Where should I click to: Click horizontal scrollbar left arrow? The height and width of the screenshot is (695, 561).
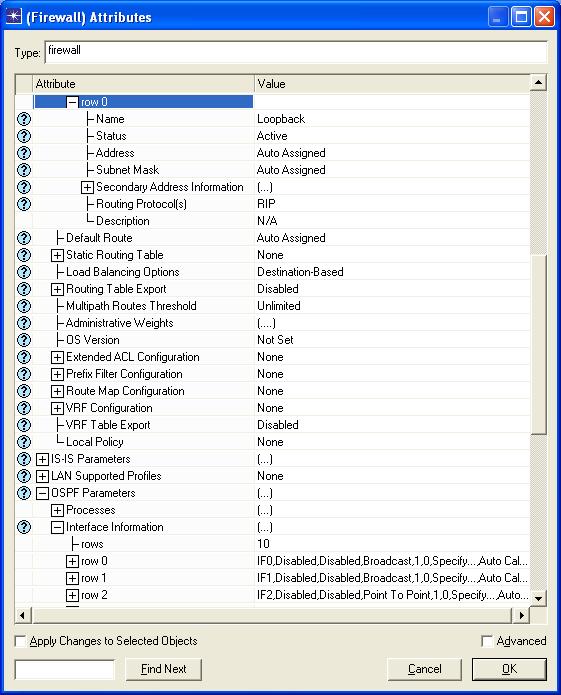click(x=23, y=615)
